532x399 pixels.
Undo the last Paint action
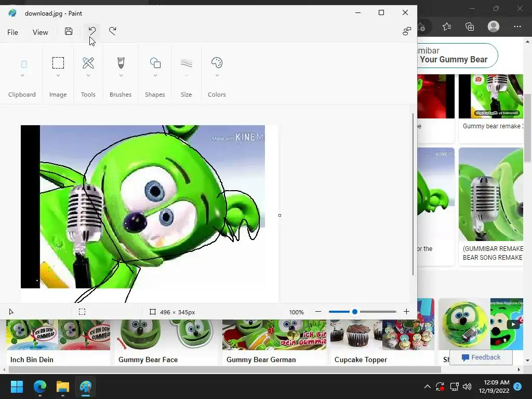click(x=92, y=32)
